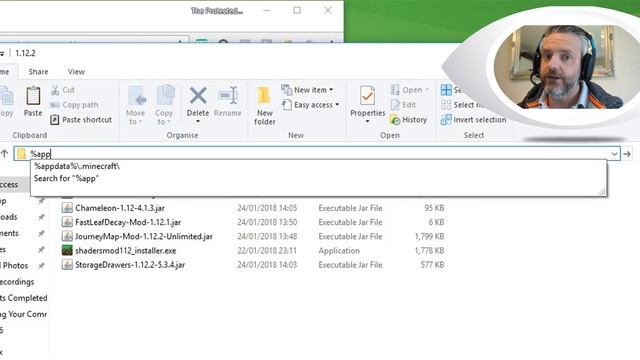Click the 24/01/2018 14:05 date cell

[267, 208]
